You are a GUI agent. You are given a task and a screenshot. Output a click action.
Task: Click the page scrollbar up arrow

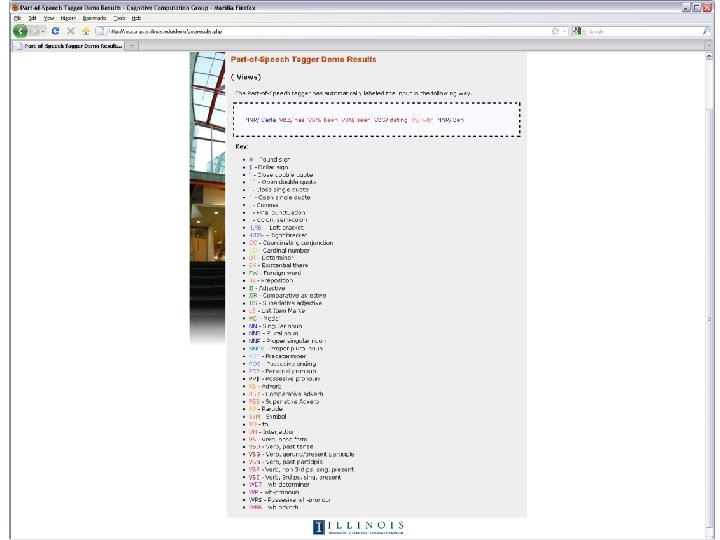click(x=709, y=56)
